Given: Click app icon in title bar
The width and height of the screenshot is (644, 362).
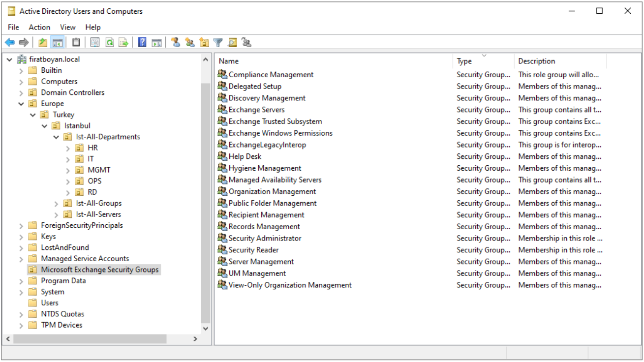Looking at the screenshot, I should [11, 11].
